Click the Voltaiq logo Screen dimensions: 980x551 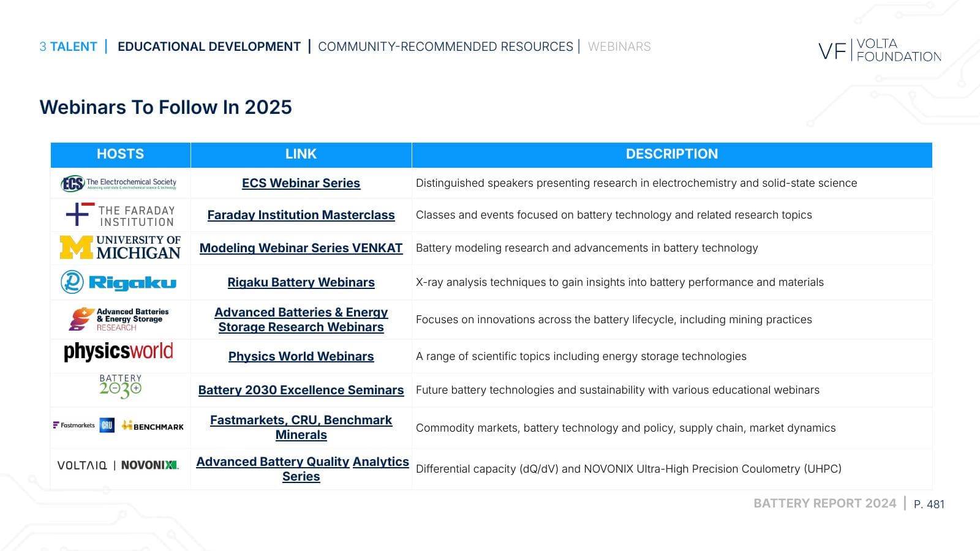82,465
